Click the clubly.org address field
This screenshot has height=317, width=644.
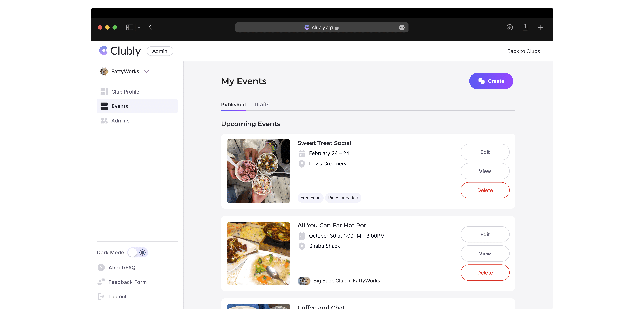322,28
